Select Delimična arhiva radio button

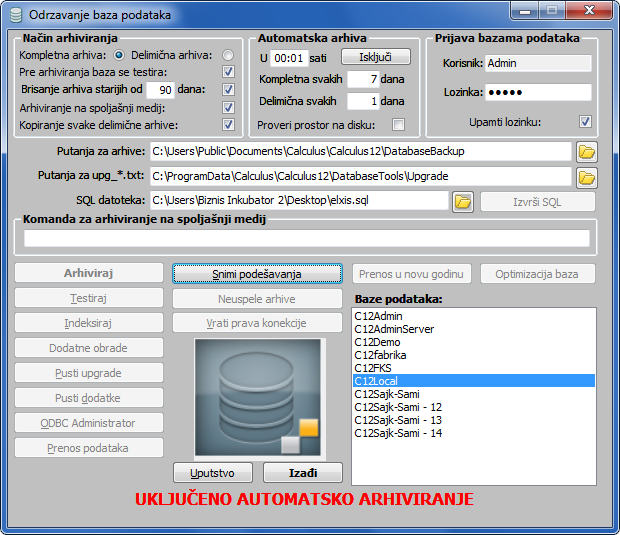coord(228,55)
